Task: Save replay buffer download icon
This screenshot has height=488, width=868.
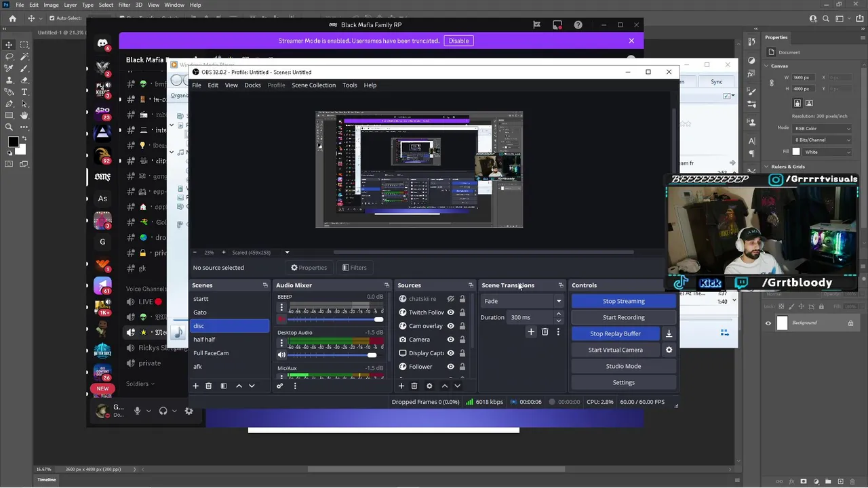Action: (x=669, y=333)
